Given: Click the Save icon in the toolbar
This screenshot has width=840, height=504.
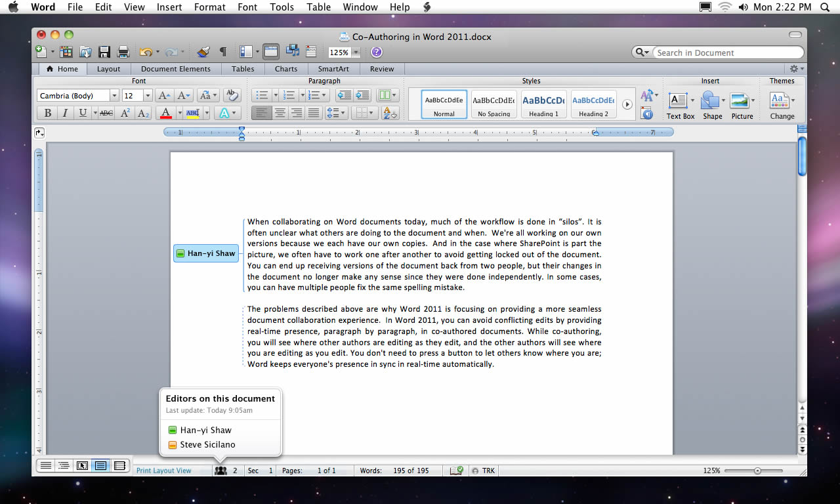Looking at the screenshot, I should pos(104,52).
